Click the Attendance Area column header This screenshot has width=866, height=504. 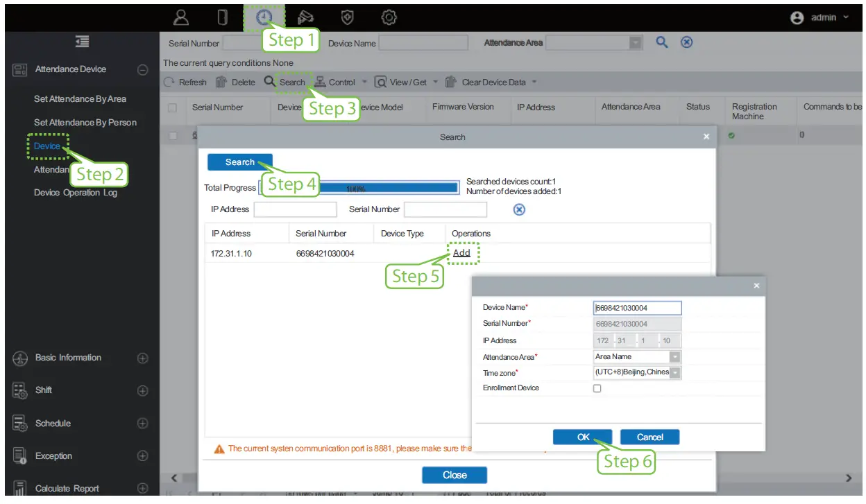(x=631, y=107)
